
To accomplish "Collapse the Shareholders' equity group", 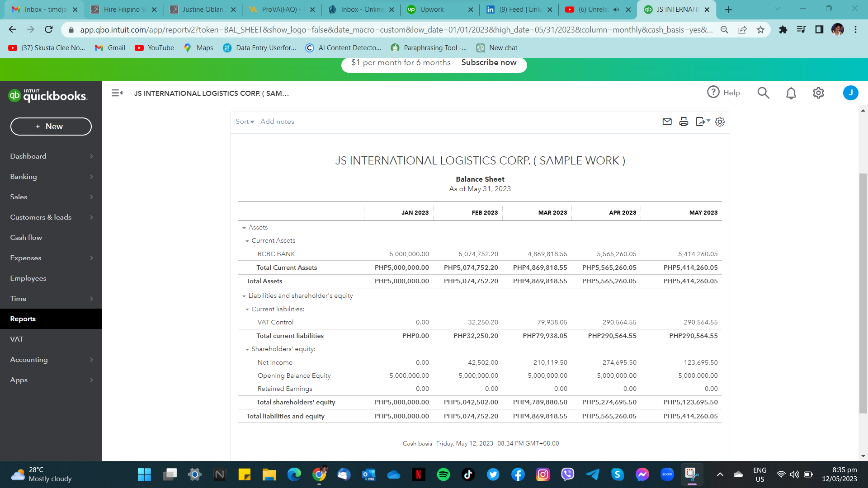I will [247, 349].
